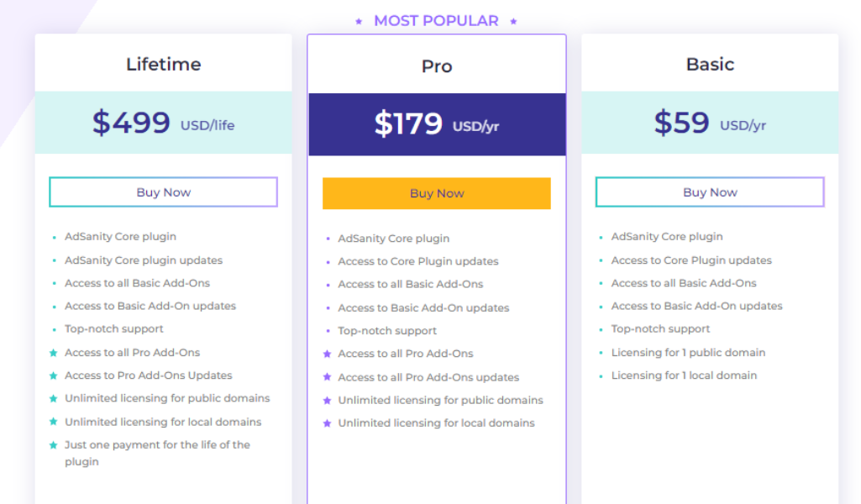This screenshot has height=504, width=861.
Task: Click purple star beside Pro Unlimited licensing for local domains
Action: [x=328, y=423]
